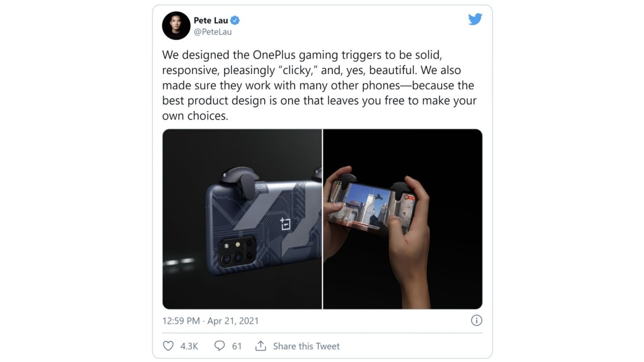
Task: Click the share upload arrow icon
Action: coord(261,346)
